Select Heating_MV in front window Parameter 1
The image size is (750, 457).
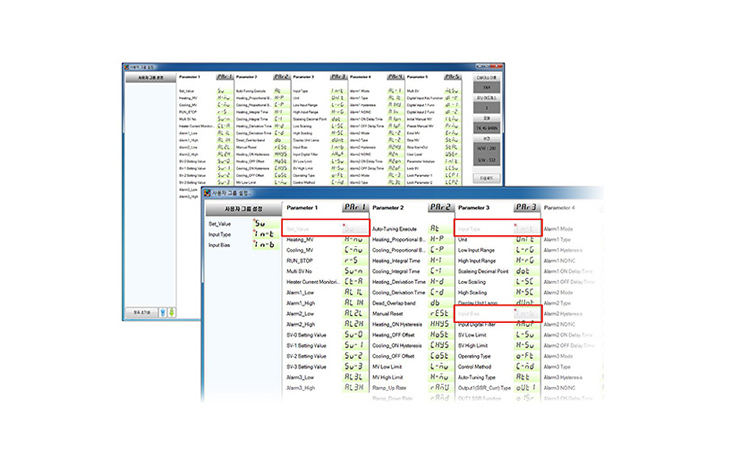click(x=300, y=239)
